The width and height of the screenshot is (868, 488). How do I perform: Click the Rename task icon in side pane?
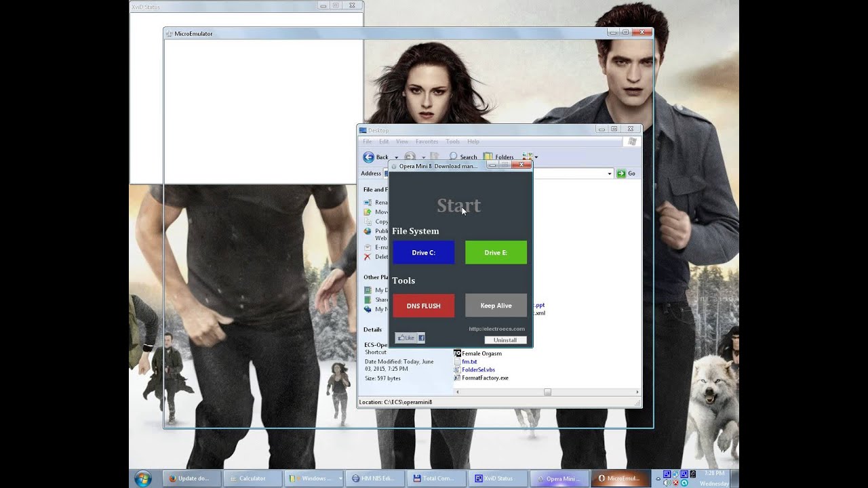pyautogui.click(x=368, y=202)
